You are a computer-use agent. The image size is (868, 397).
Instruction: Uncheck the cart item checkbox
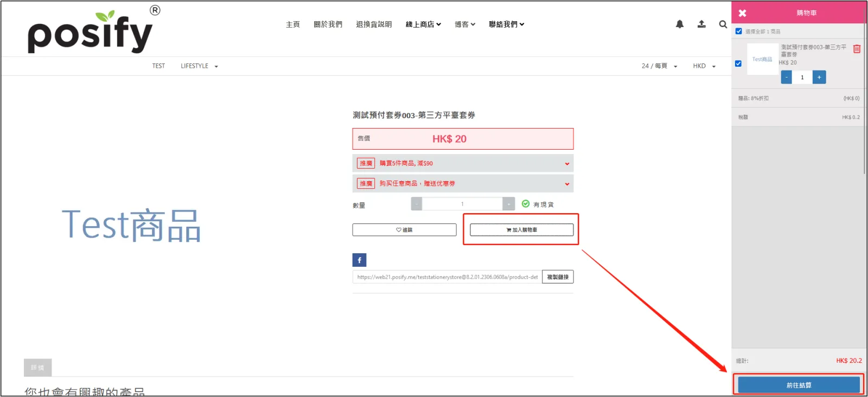pyautogui.click(x=738, y=63)
